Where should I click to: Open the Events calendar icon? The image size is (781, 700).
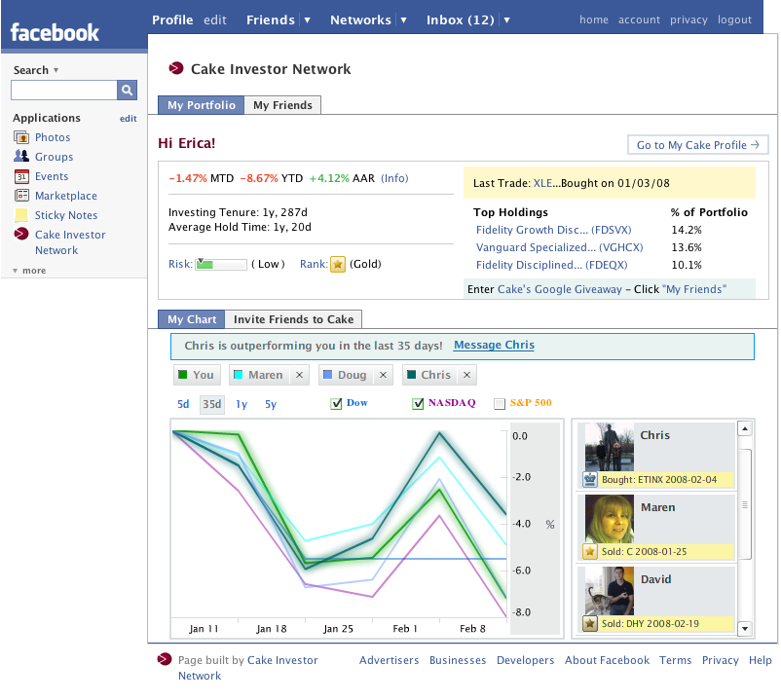21,176
